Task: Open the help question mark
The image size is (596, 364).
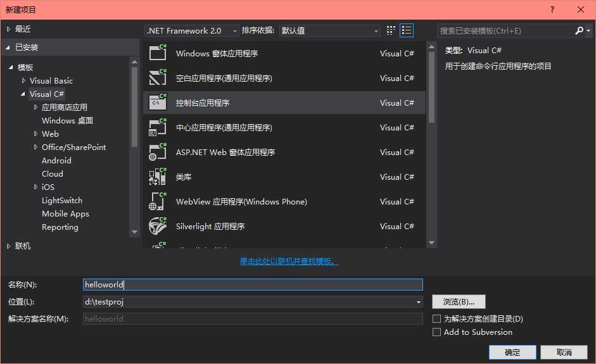Action: [552, 9]
